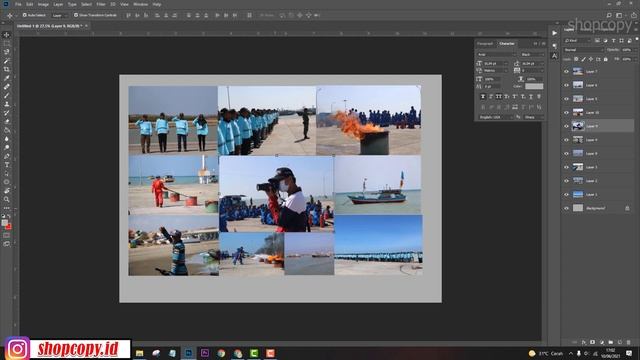The image size is (640, 360).
Task: Select the Eraser tool
Action: (x=7, y=121)
